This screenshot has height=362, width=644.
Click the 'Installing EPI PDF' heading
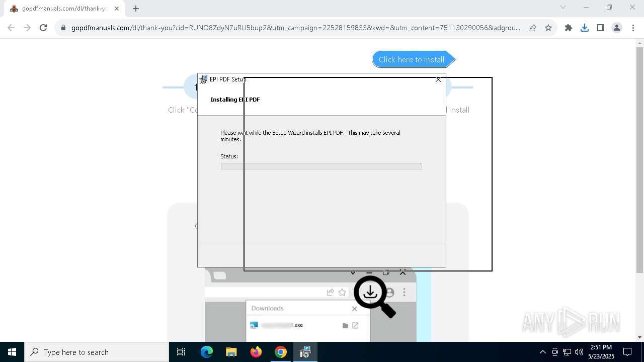235,100
